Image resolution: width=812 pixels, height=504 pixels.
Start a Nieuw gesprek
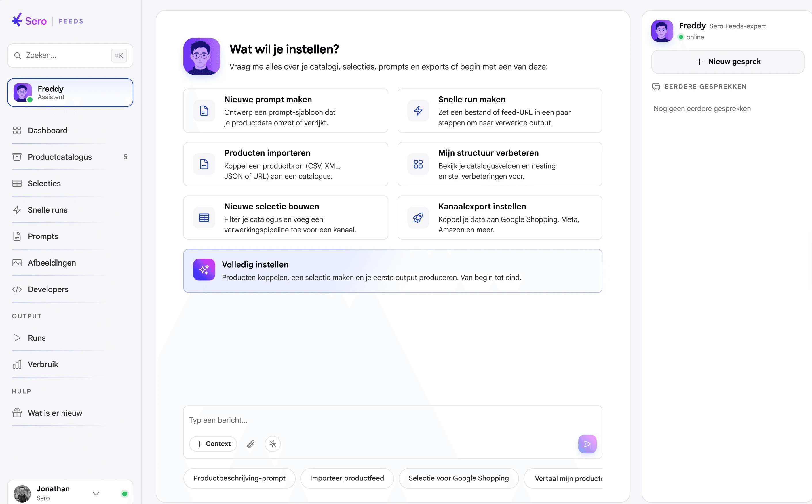coord(728,62)
